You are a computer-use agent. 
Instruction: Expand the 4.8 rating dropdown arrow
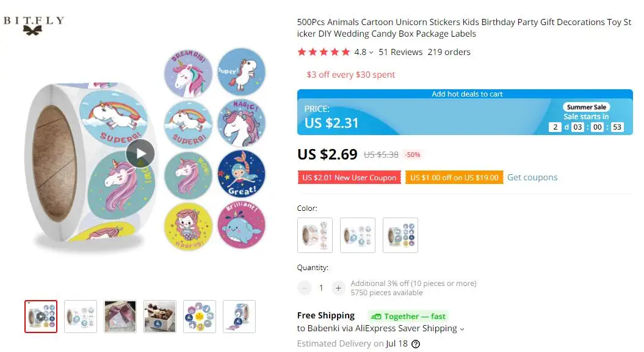click(x=371, y=53)
